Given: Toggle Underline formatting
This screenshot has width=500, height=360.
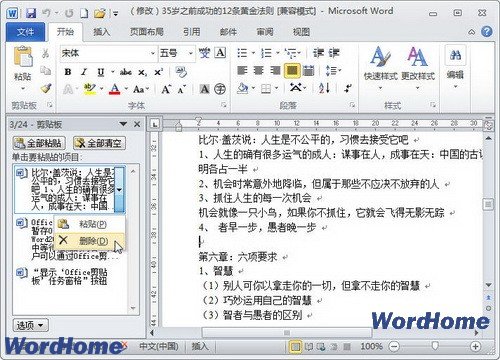Looking at the screenshot, I should pos(101,72).
